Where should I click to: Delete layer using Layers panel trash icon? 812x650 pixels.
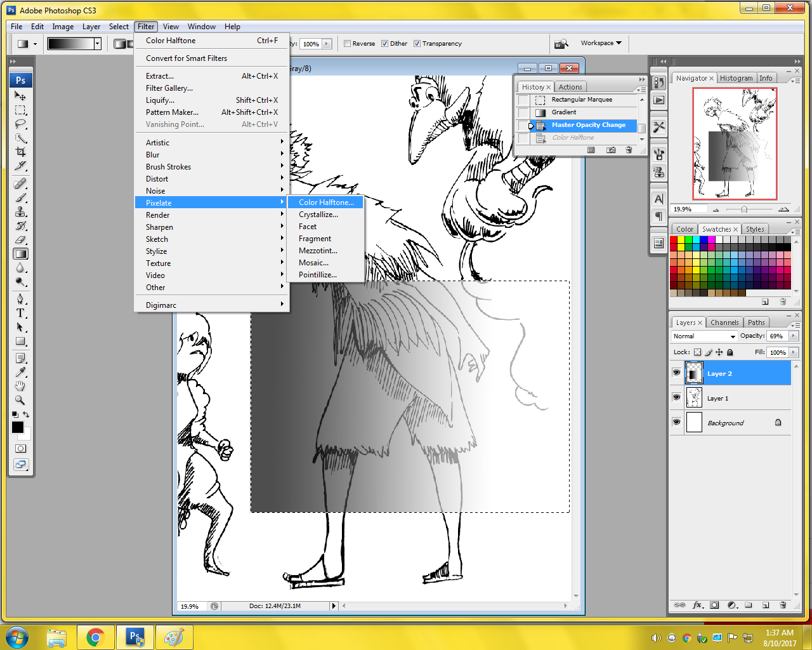783,605
